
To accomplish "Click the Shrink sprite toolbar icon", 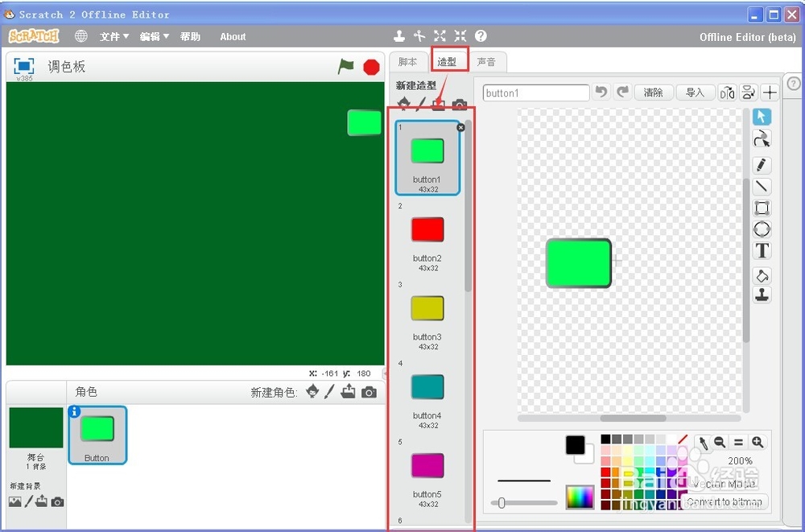I will pos(460,35).
